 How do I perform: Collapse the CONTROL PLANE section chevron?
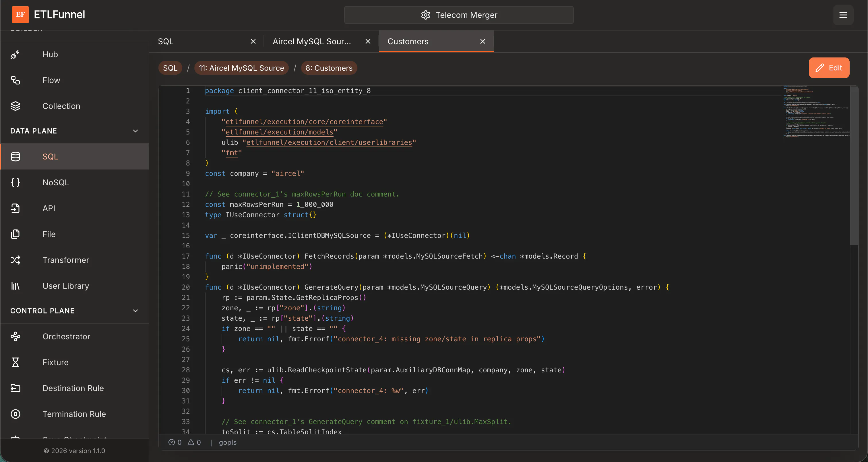(135, 311)
